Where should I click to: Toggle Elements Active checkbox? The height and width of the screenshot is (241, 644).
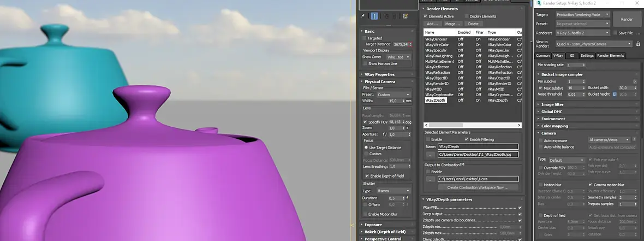click(x=426, y=16)
